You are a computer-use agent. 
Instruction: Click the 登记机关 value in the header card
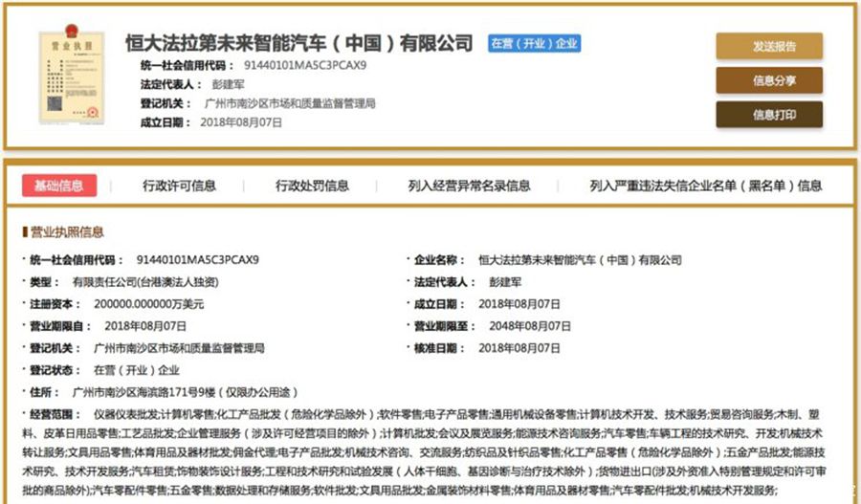point(289,103)
